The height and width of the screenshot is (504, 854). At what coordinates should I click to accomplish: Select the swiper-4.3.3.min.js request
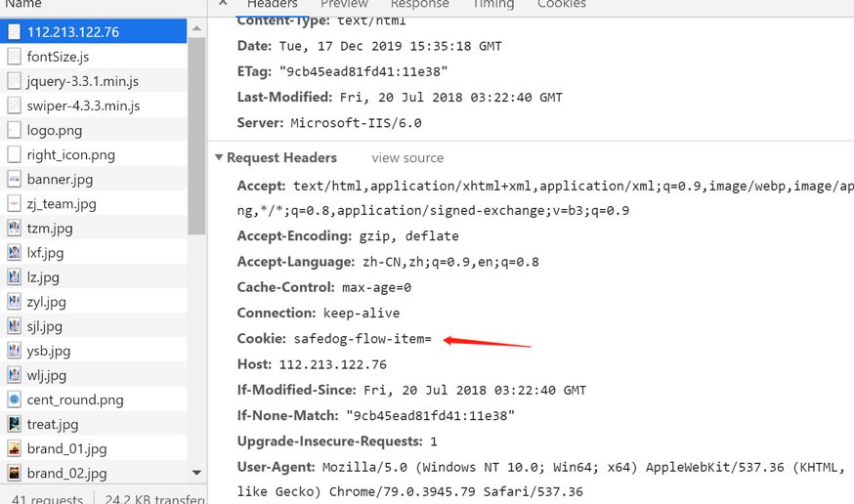tap(93, 105)
